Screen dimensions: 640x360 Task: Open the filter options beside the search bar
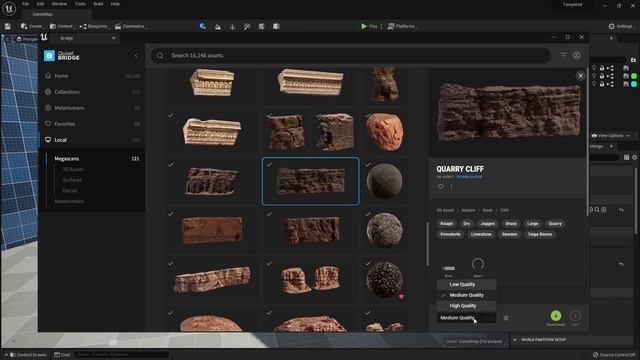(563, 56)
